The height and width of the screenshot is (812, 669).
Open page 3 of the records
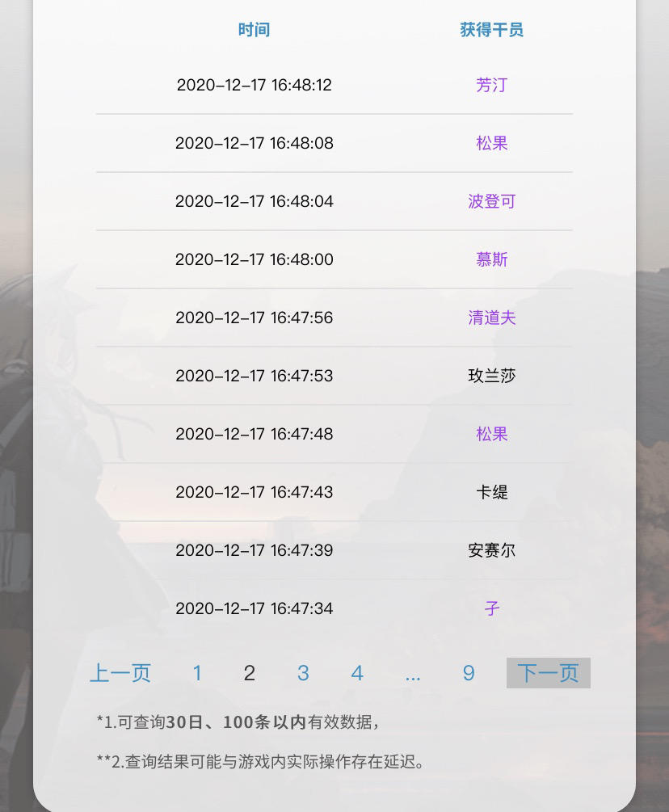click(x=303, y=673)
